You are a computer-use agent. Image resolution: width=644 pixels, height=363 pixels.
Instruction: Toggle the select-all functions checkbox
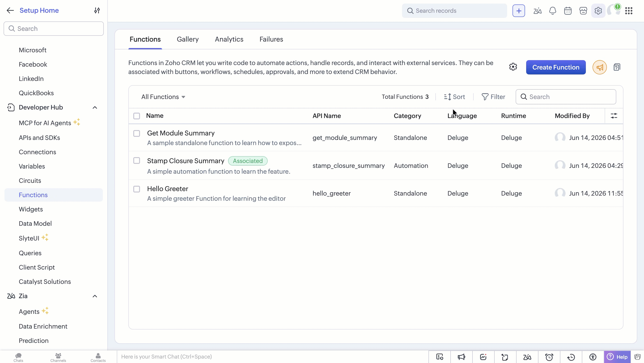(136, 116)
